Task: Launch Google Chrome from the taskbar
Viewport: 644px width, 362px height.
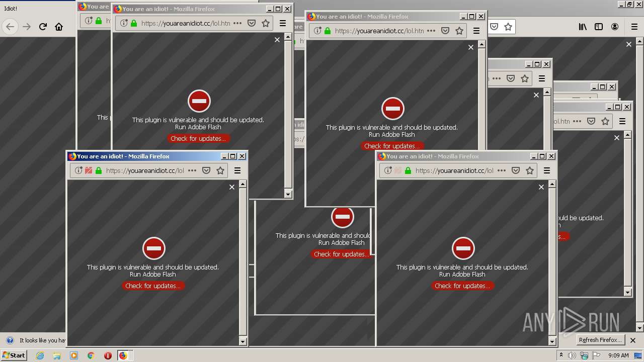Action: 91,355
